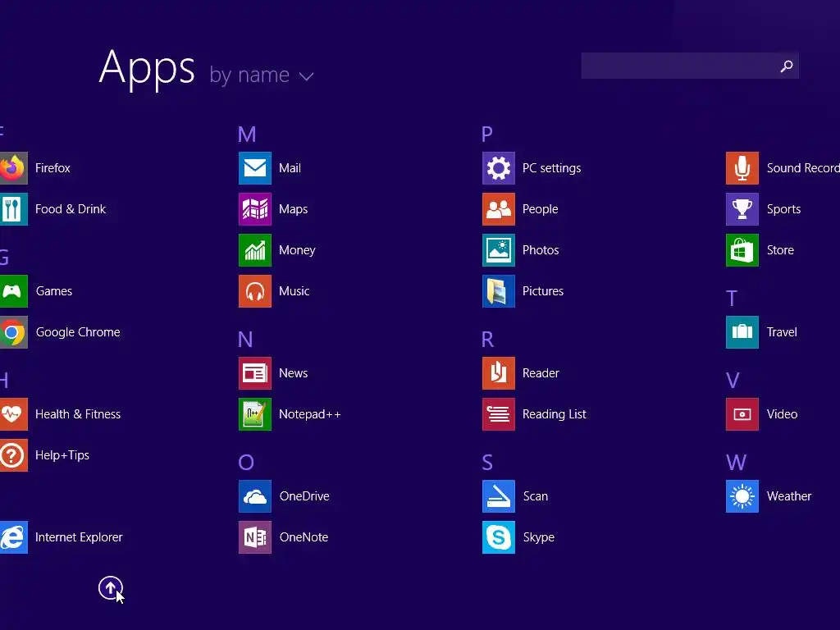Click the 'Google Chrome' label text
The width and height of the screenshot is (840, 630).
[78, 332]
